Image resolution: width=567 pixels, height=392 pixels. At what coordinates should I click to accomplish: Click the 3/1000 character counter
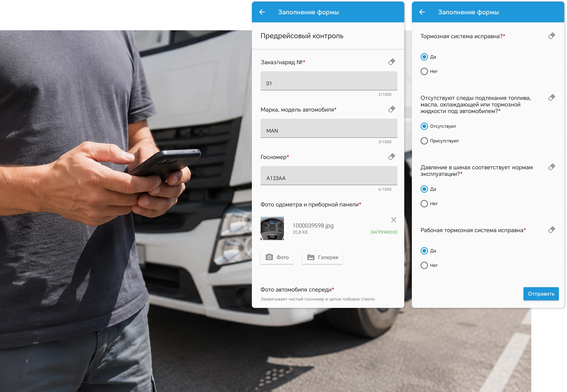coord(385,142)
